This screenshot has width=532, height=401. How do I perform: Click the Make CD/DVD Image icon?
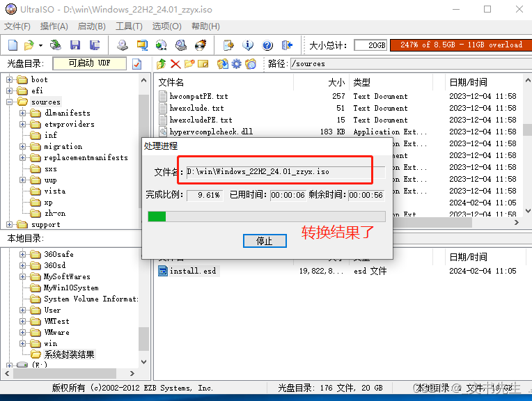coord(123,45)
